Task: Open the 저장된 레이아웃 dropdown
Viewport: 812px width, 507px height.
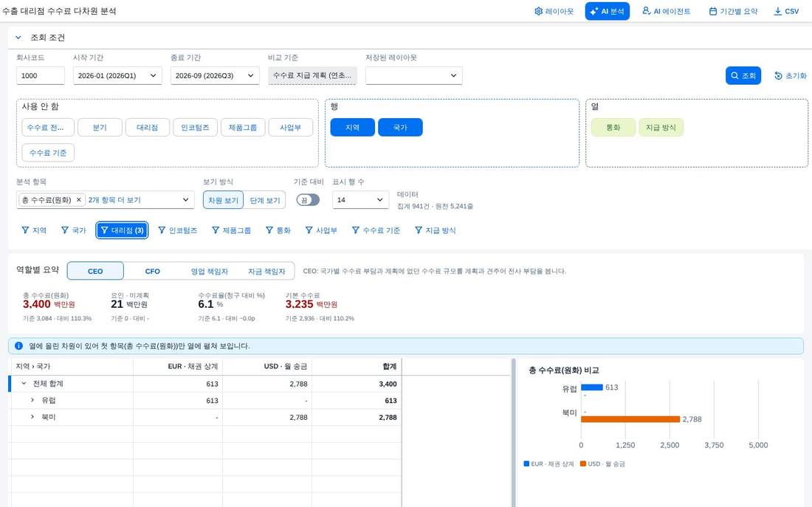Action: click(x=414, y=75)
